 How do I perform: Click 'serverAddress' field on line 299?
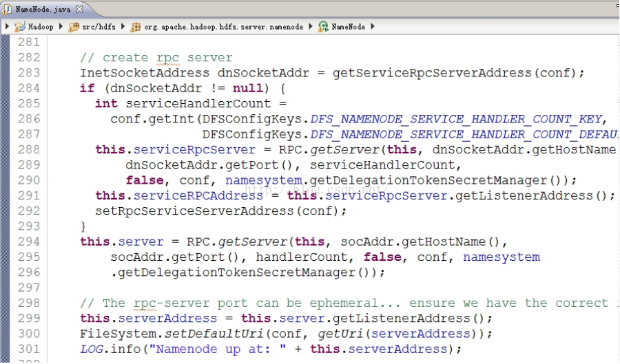click(167, 318)
